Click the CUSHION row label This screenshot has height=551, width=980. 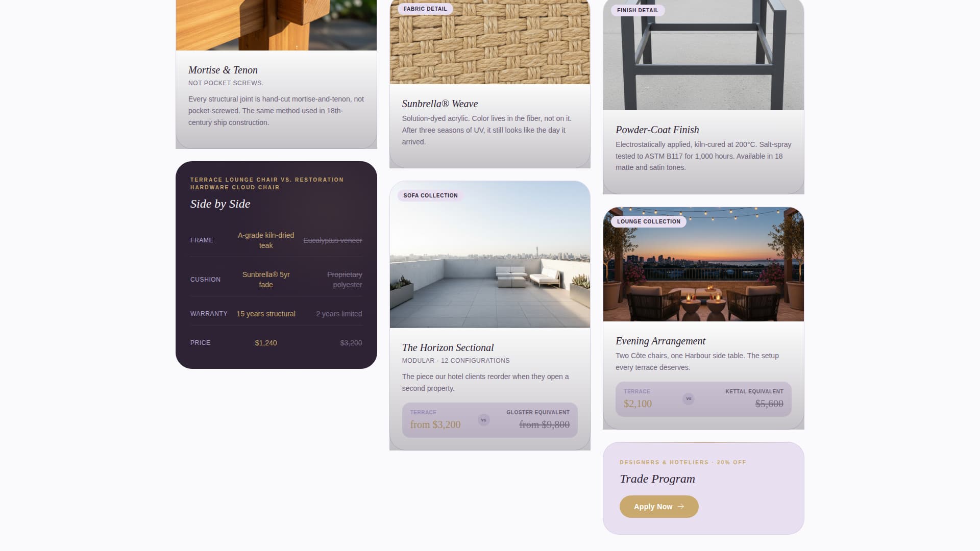point(205,280)
